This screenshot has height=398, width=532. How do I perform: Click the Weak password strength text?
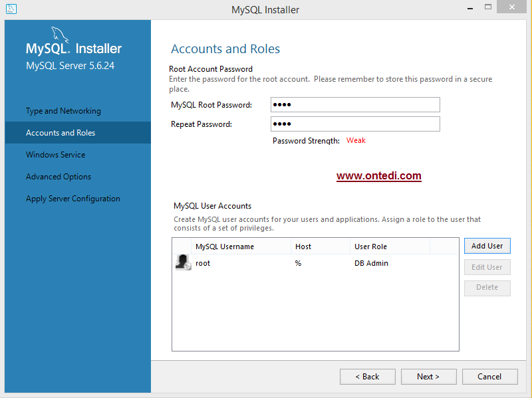coord(356,140)
